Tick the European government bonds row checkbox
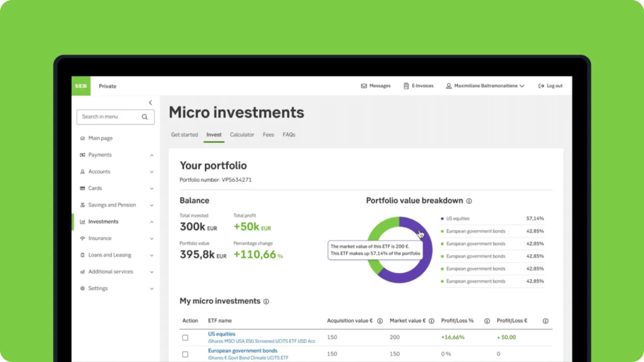644x362 pixels. (185, 354)
